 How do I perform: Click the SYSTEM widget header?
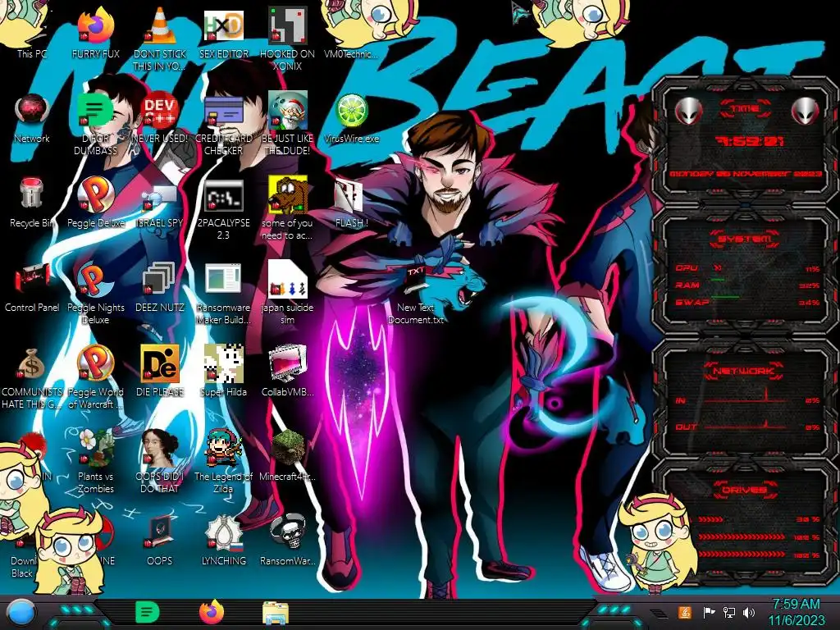(743, 239)
